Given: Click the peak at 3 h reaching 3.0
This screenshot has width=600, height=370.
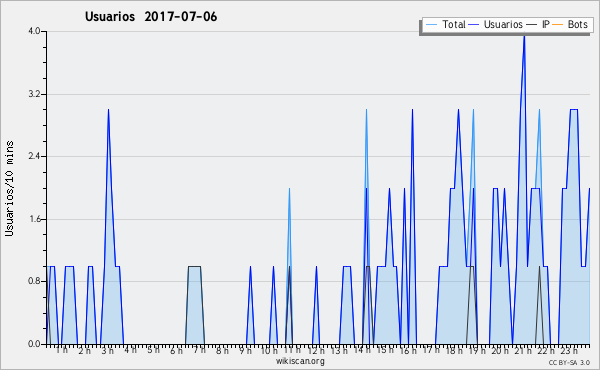Looking at the screenshot, I should [108, 110].
